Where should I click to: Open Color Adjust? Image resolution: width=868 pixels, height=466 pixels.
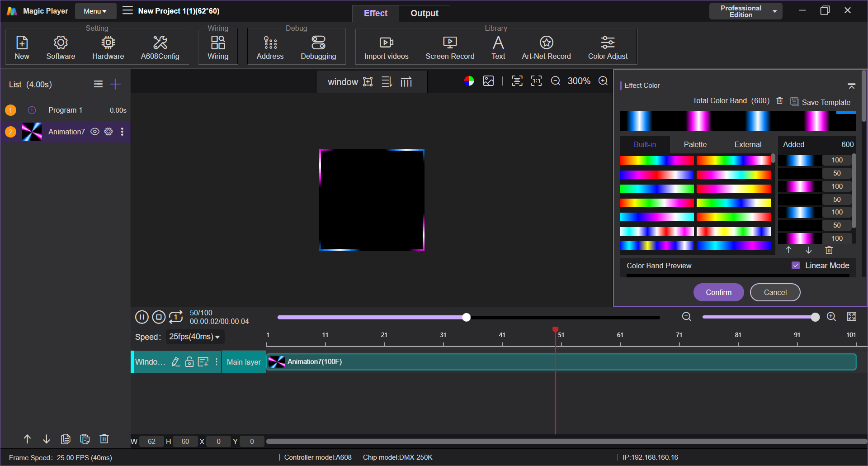click(608, 47)
